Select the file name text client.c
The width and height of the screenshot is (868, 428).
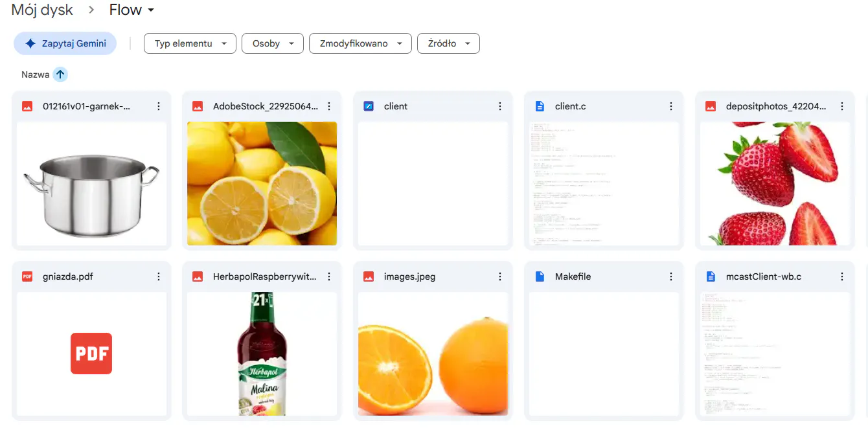(571, 106)
